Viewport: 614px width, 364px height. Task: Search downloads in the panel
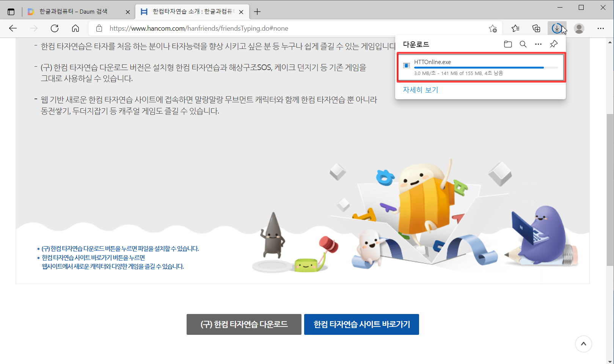coord(523,44)
